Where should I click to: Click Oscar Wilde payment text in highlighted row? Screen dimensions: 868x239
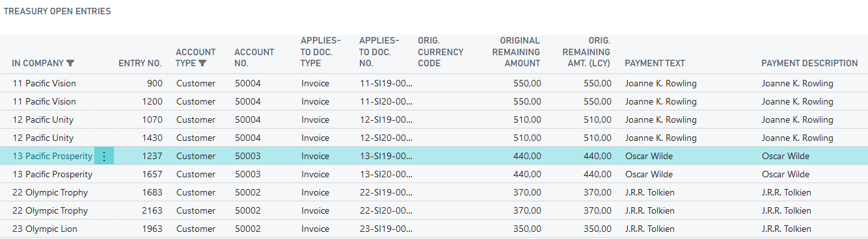pos(649,156)
